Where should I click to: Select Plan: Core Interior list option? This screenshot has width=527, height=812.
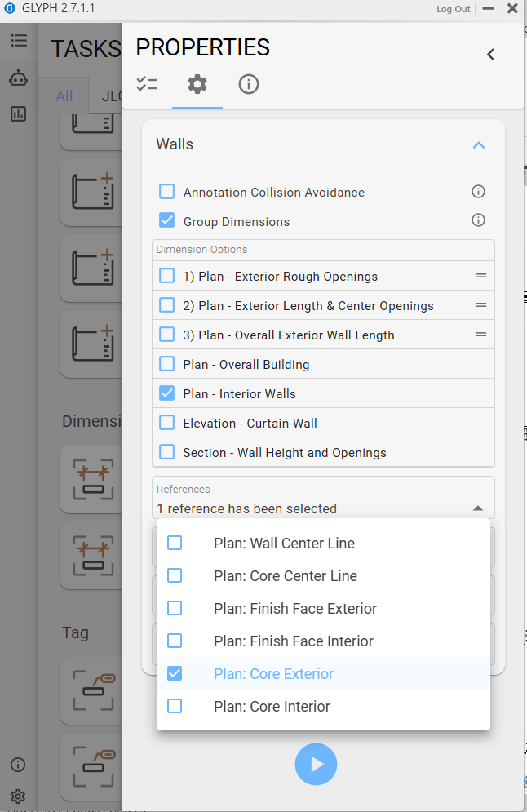(272, 707)
